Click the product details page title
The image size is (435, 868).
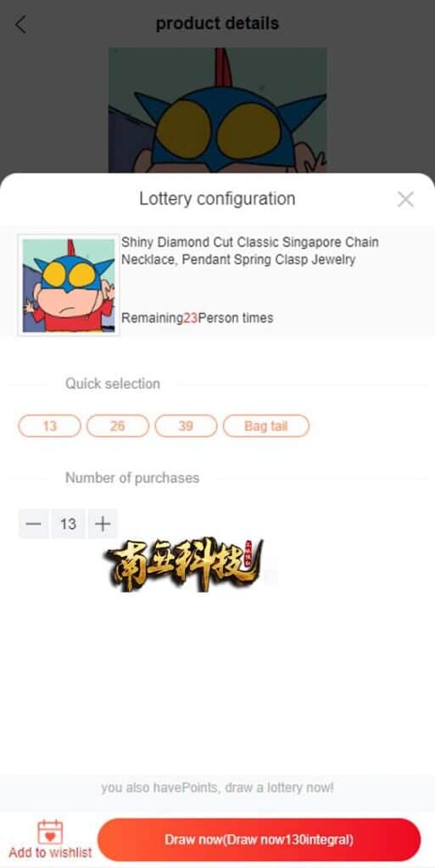tap(217, 24)
